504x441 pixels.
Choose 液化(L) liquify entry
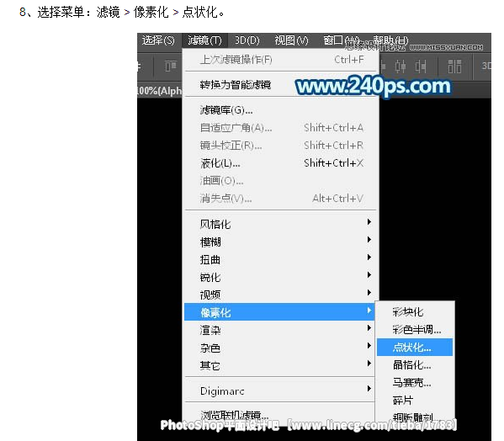tap(280, 163)
